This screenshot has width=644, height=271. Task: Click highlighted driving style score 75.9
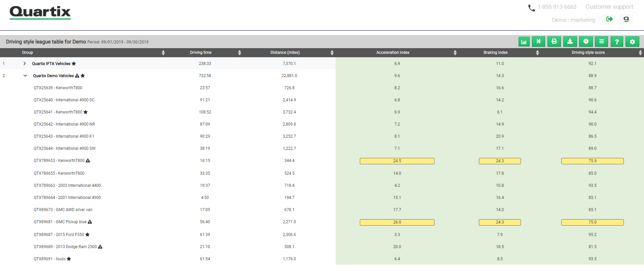(x=593, y=161)
